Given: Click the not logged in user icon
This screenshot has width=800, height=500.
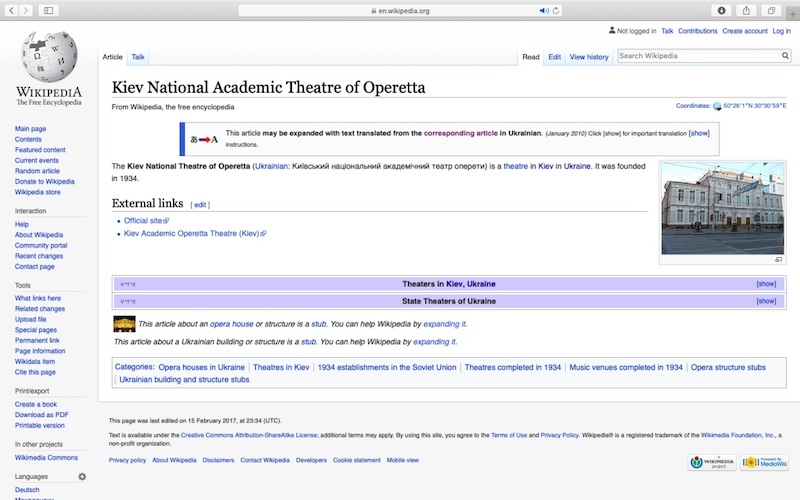Looking at the screenshot, I should [612, 31].
